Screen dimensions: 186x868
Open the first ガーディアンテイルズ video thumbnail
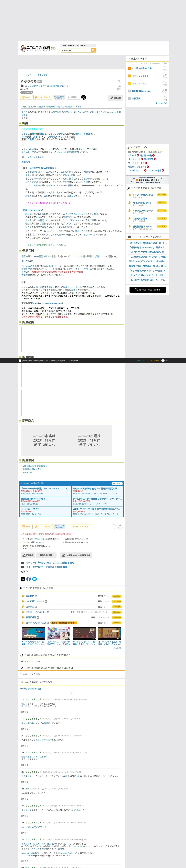[33, 633]
